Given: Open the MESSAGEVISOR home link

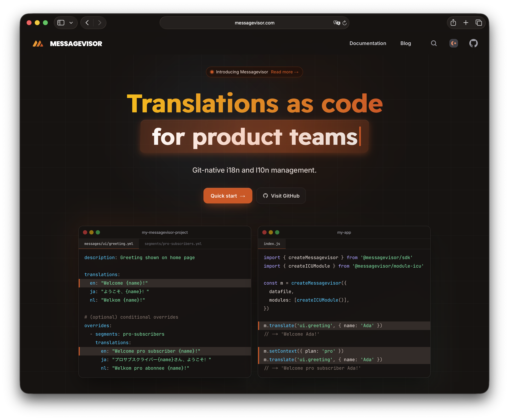Looking at the screenshot, I should pyautogui.click(x=76, y=44).
